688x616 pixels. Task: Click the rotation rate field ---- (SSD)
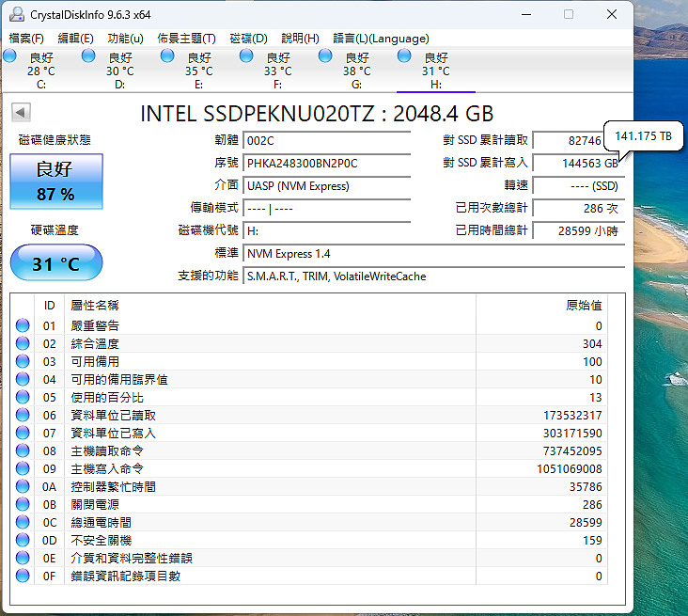pyautogui.click(x=578, y=185)
